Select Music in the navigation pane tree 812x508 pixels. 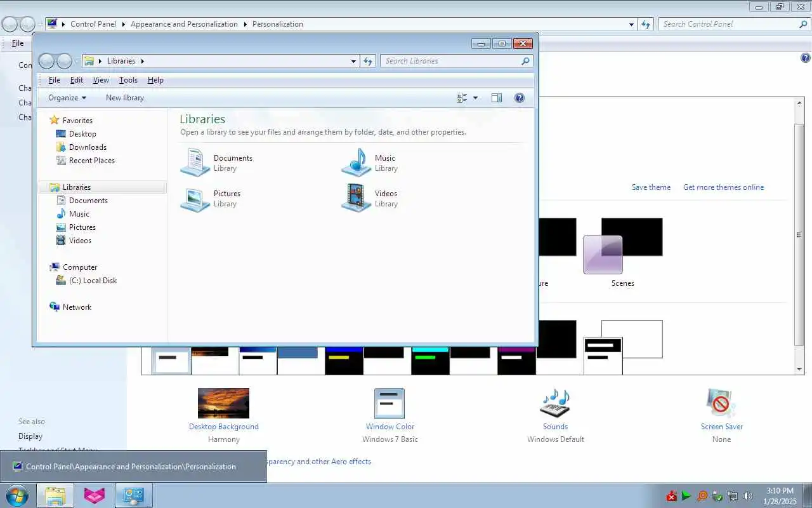pyautogui.click(x=79, y=214)
